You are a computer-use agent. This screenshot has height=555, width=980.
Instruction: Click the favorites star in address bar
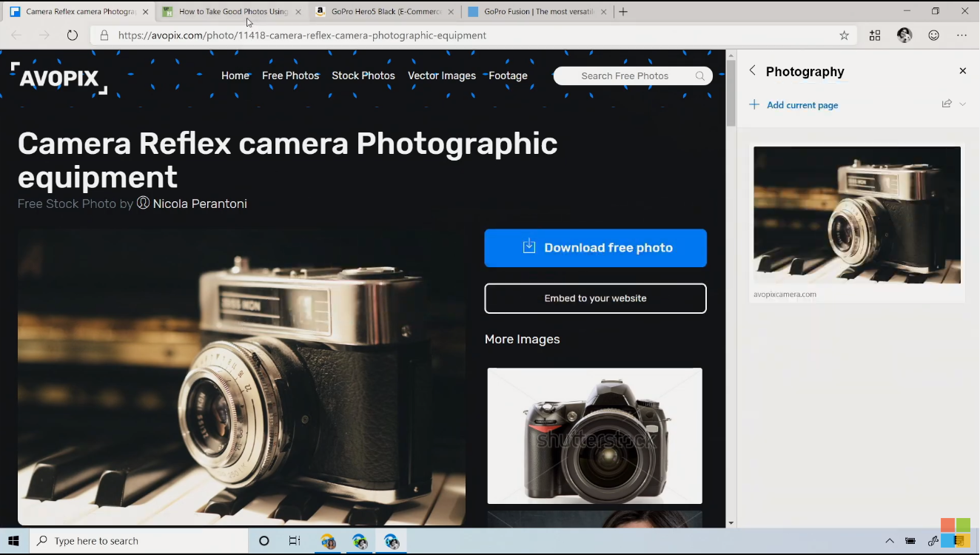[x=844, y=36]
